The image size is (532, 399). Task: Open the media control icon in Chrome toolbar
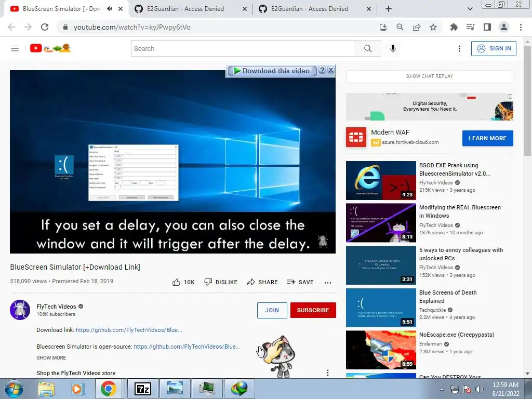pyautogui.click(x=470, y=27)
